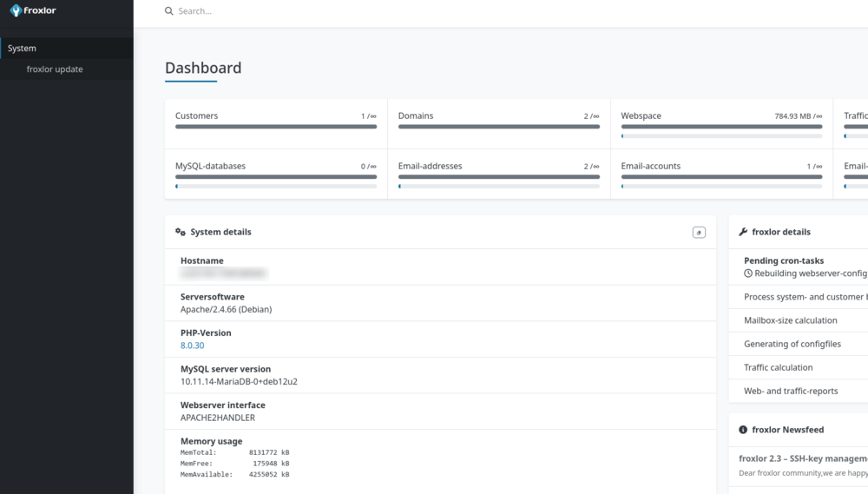Click the Dashboard heading
868x494 pixels.
pos(203,68)
